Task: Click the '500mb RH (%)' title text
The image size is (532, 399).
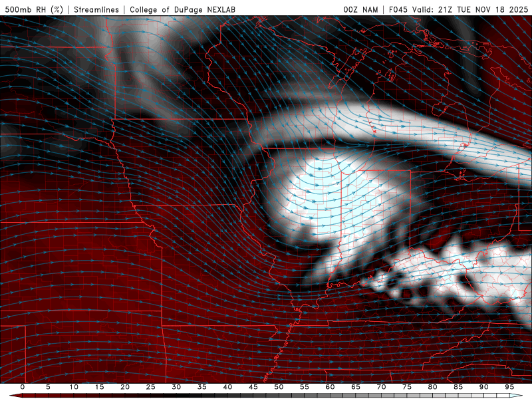Action: pyautogui.click(x=34, y=9)
